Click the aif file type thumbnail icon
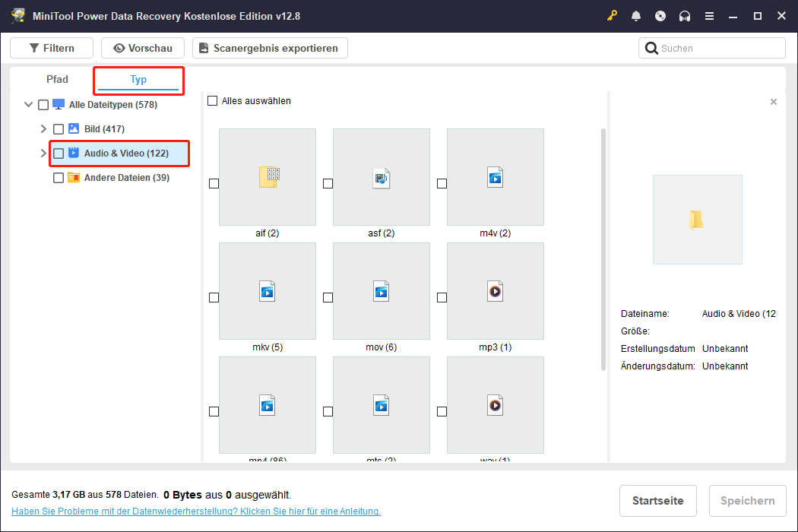The height and width of the screenshot is (532, 798). (x=268, y=177)
